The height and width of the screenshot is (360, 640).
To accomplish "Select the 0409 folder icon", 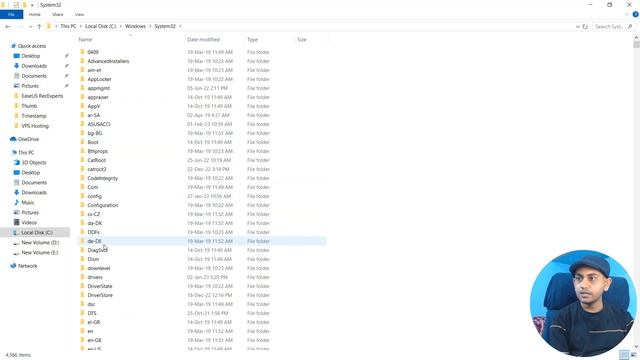I will [82, 52].
